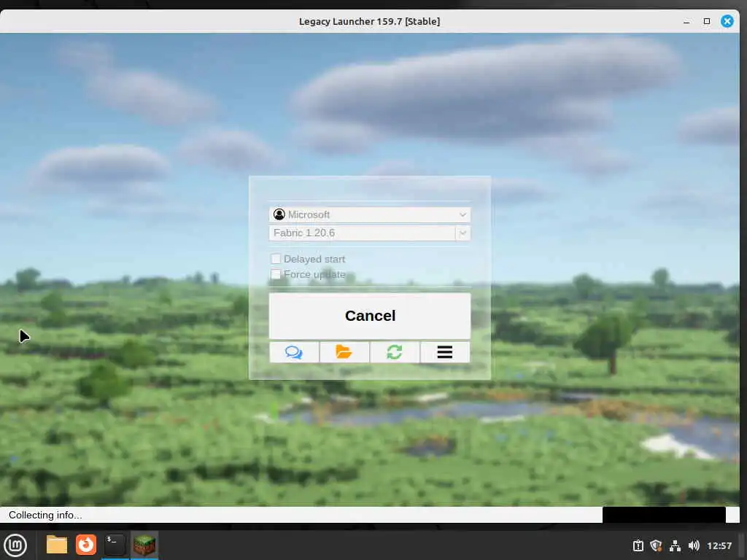The width and height of the screenshot is (747, 560).
Task: Toggle the Delayed start checkbox
Action: tap(276, 259)
